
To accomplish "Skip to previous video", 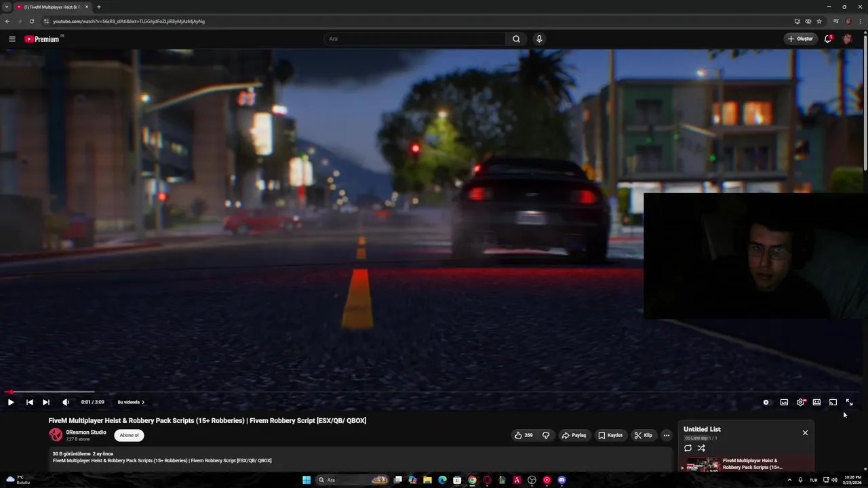I will pos(30,402).
